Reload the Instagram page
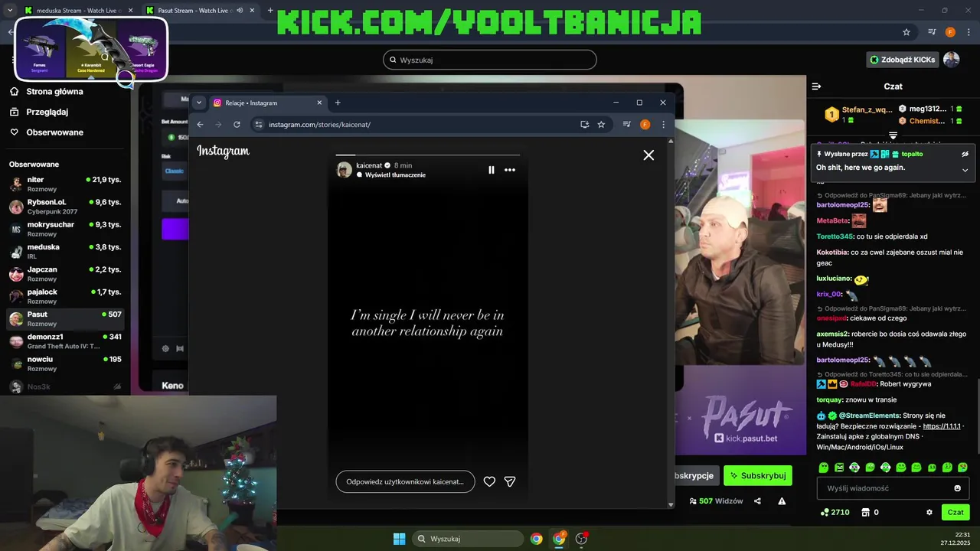This screenshot has width=980, height=551. pyautogui.click(x=237, y=124)
